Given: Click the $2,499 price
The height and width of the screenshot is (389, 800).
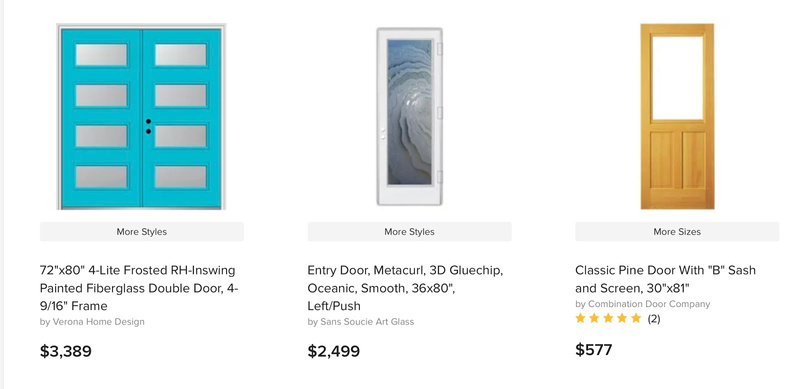Looking at the screenshot, I should [334, 351].
